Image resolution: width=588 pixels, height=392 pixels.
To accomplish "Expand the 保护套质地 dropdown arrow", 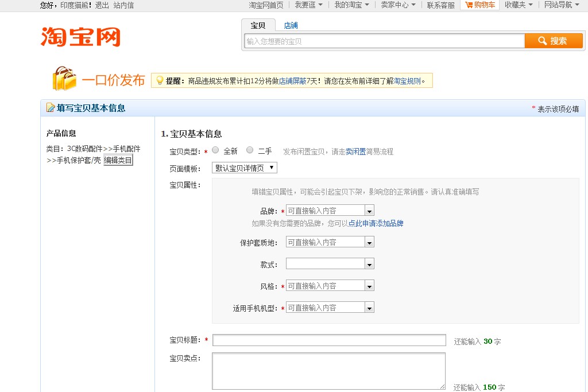I will click(369, 242).
